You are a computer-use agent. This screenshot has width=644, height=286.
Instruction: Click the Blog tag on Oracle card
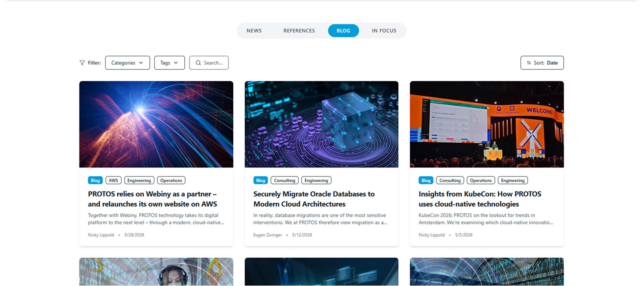click(261, 180)
